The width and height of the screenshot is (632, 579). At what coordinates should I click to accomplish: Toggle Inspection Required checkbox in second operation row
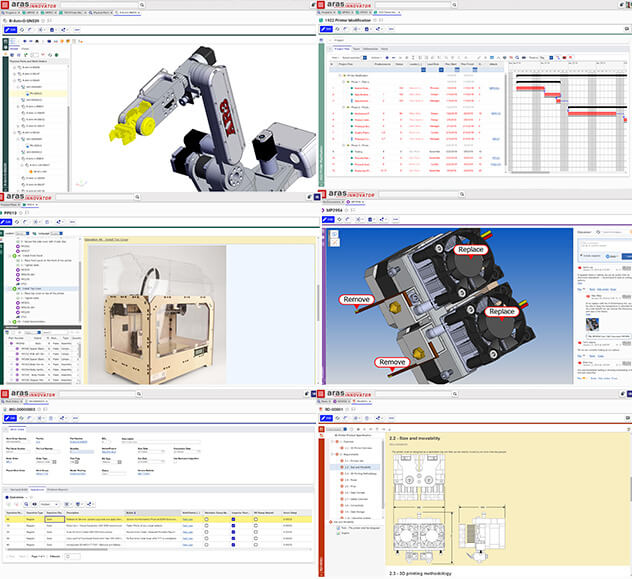[234, 527]
